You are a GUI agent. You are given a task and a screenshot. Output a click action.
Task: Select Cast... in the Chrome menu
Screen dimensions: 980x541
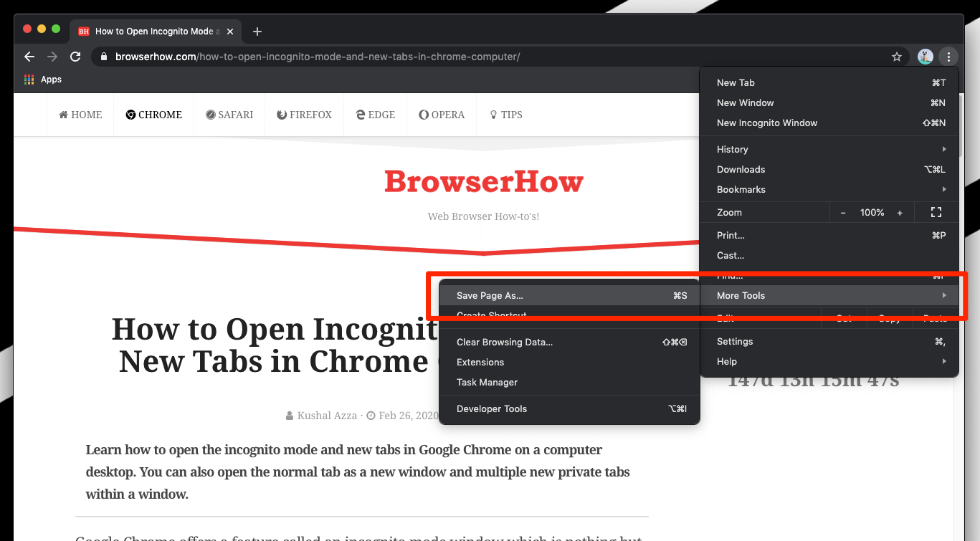coord(829,255)
